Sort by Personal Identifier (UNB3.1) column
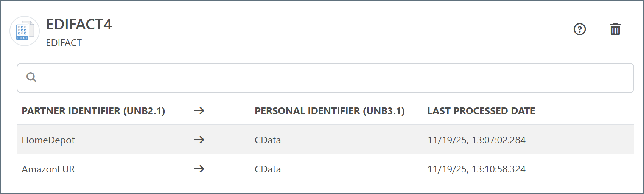 click(x=330, y=111)
